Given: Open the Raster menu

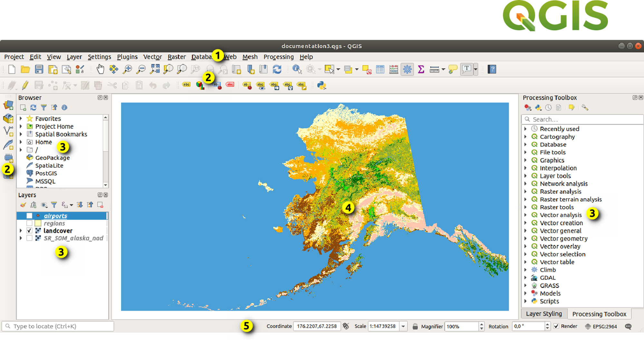Looking at the screenshot, I should 176,57.
